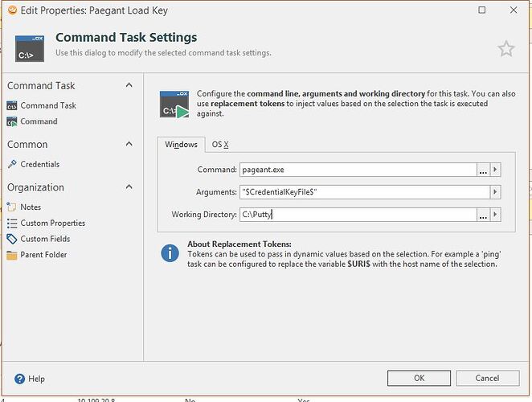Open Custom Fields tag icon
This screenshot has height=402, width=532.
(x=12, y=239)
